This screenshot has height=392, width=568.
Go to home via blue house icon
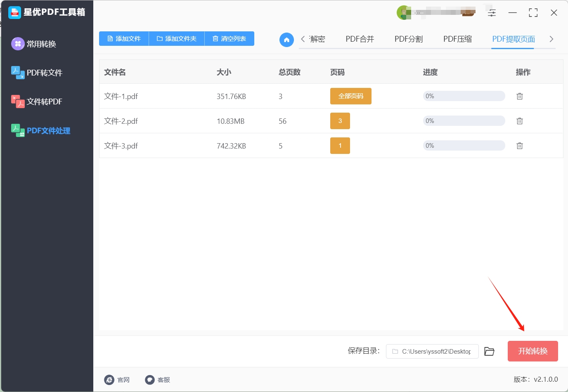[x=286, y=40]
